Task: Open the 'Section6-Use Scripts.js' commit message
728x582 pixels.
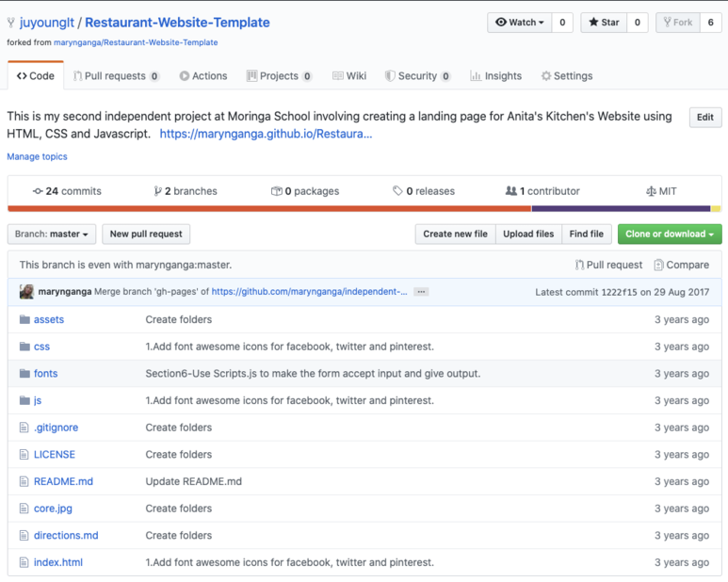Action: click(x=313, y=373)
